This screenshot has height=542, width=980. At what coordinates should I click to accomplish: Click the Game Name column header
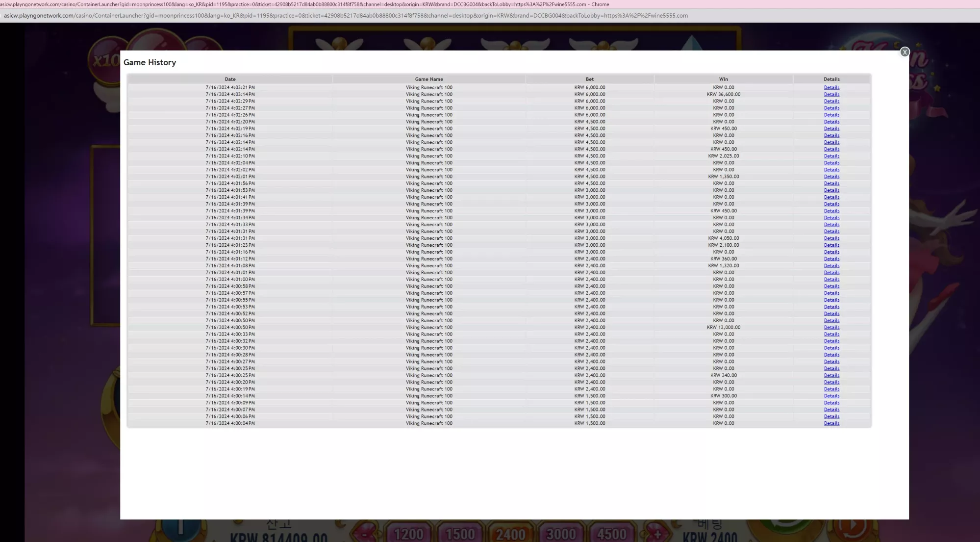(x=429, y=79)
